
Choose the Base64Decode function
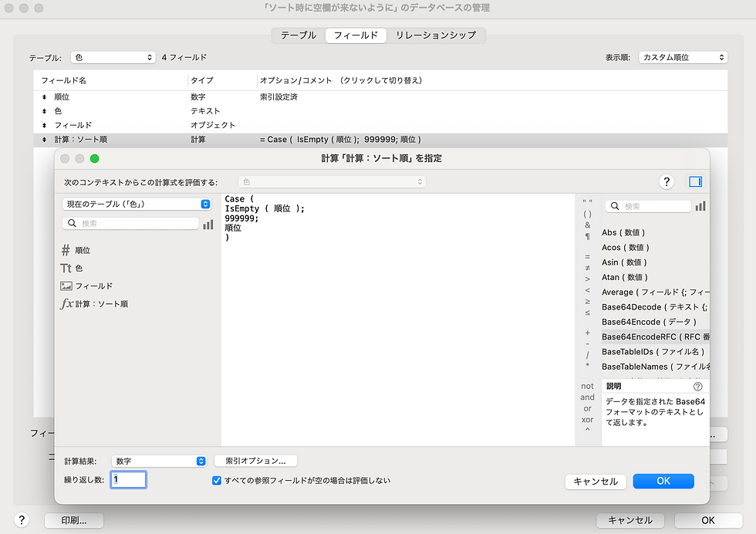pos(655,307)
